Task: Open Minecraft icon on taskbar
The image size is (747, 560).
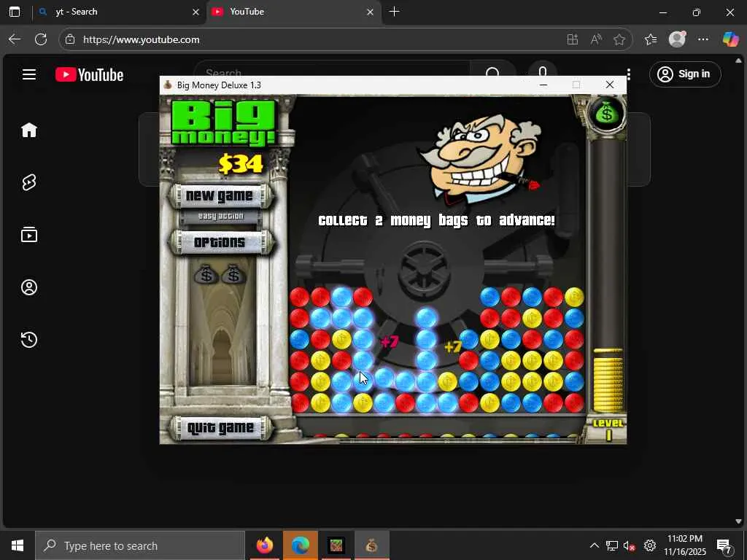Action: 336,545
